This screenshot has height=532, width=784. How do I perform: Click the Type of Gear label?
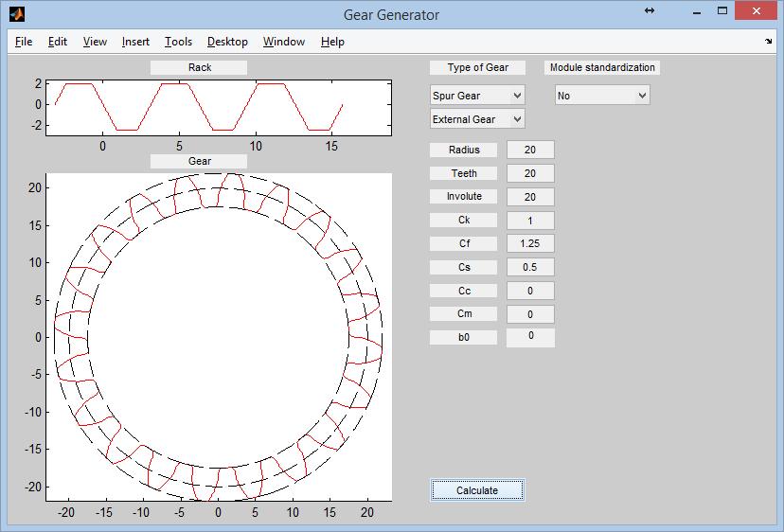[x=477, y=67]
